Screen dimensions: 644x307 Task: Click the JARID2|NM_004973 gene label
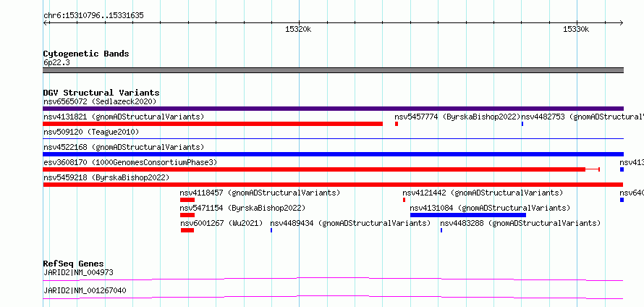click(78, 272)
